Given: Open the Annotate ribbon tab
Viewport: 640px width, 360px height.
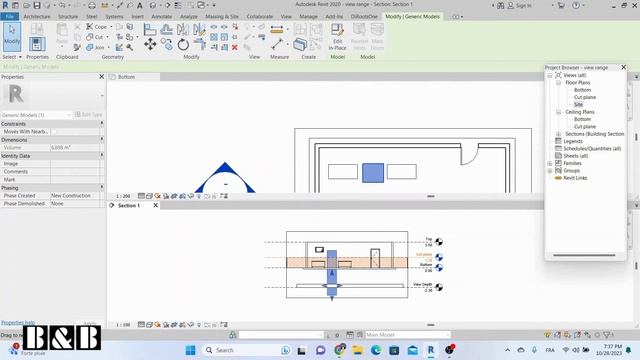Looking at the screenshot, I should (x=162, y=17).
